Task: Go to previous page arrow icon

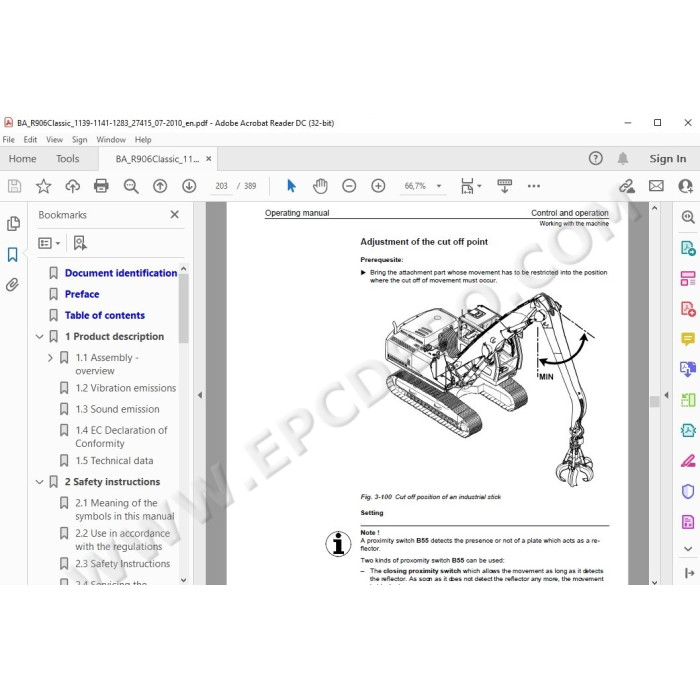Action: point(160,186)
